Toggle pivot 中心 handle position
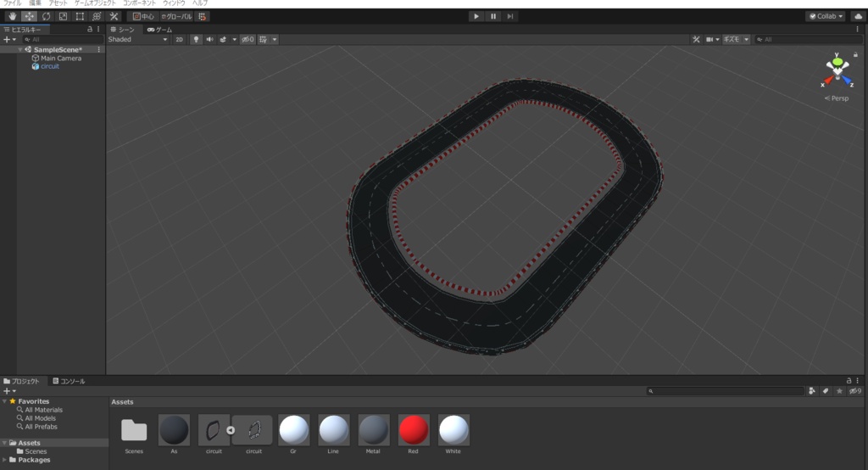This screenshot has width=868, height=470. [142, 16]
